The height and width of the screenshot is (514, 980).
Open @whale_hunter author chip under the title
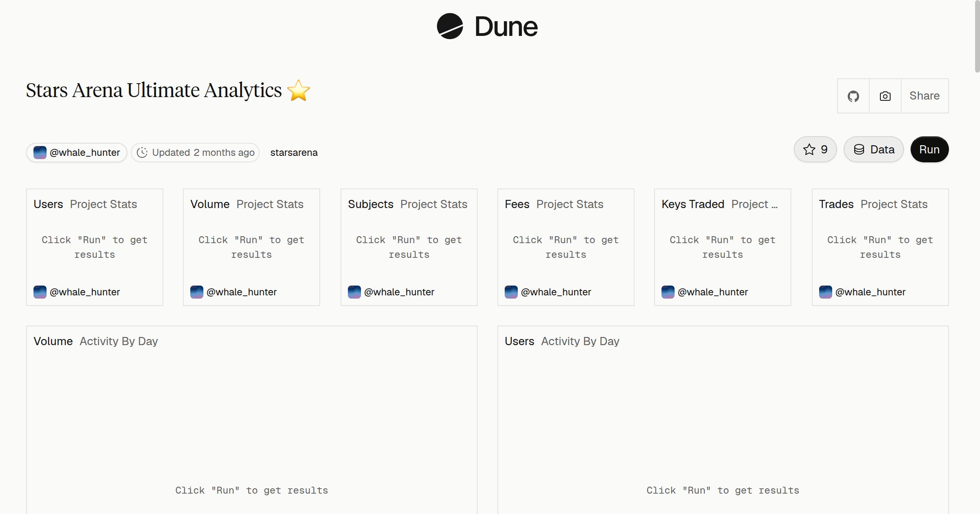click(77, 153)
